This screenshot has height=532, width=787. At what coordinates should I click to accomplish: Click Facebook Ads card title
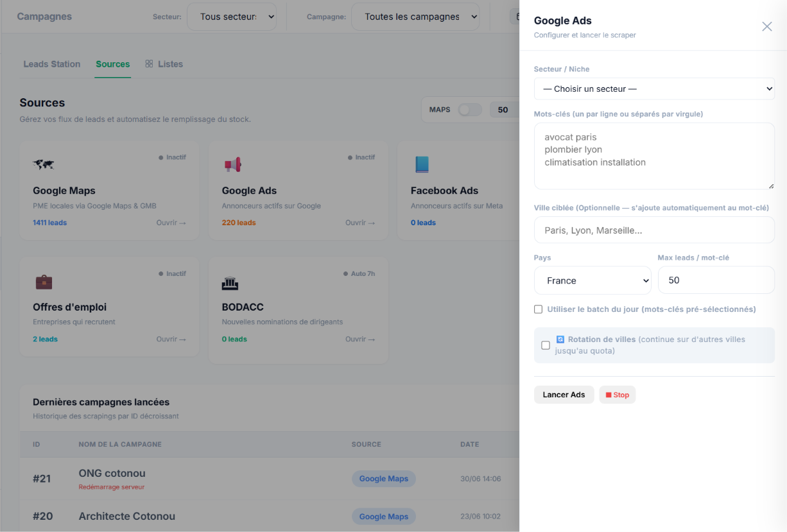pyautogui.click(x=444, y=191)
